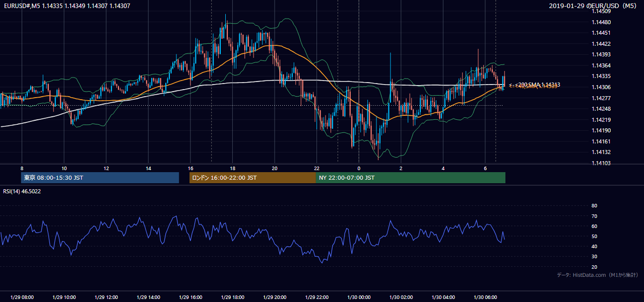Screen dimensions: 644x302
Task: Select the RSI scale value 40
Action: coord(594,246)
